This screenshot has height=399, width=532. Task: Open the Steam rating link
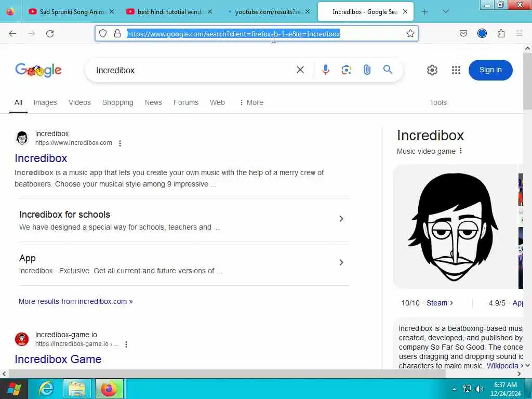[x=440, y=303]
